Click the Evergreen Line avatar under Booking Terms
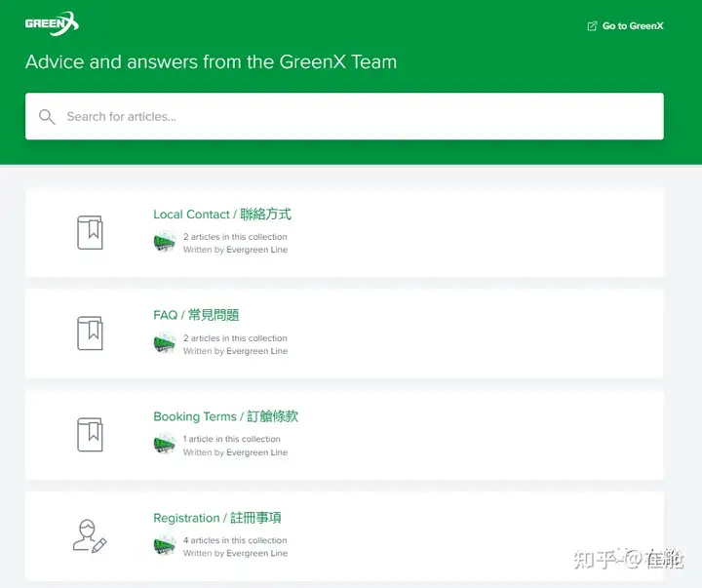This screenshot has width=702, height=588. tap(165, 445)
